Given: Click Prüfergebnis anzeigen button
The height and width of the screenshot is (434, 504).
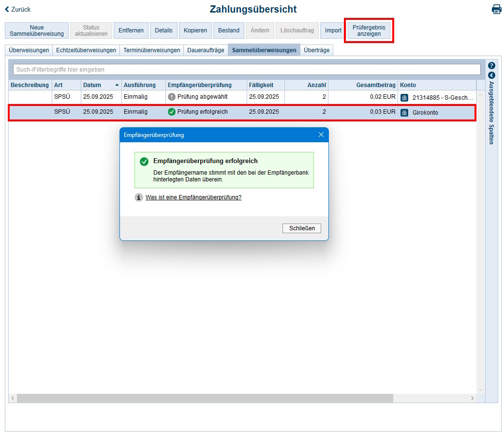Looking at the screenshot, I should pyautogui.click(x=369, y=30).
